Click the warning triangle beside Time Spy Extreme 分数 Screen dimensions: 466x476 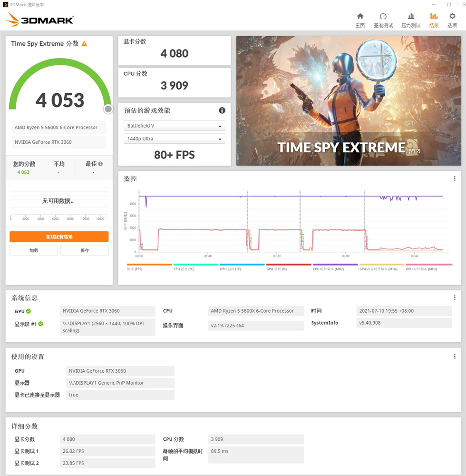click(x=84, y=44)
